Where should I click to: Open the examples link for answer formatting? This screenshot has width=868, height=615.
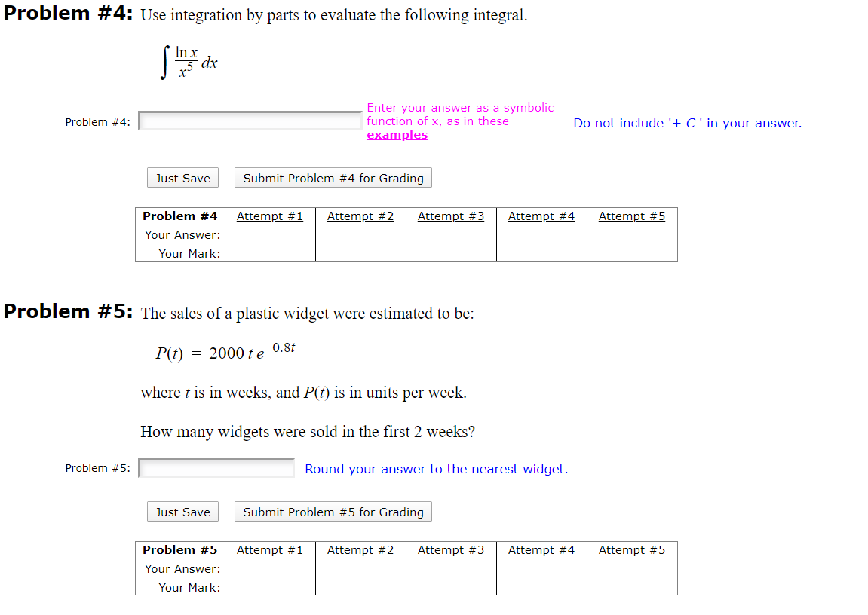point(397,134)
